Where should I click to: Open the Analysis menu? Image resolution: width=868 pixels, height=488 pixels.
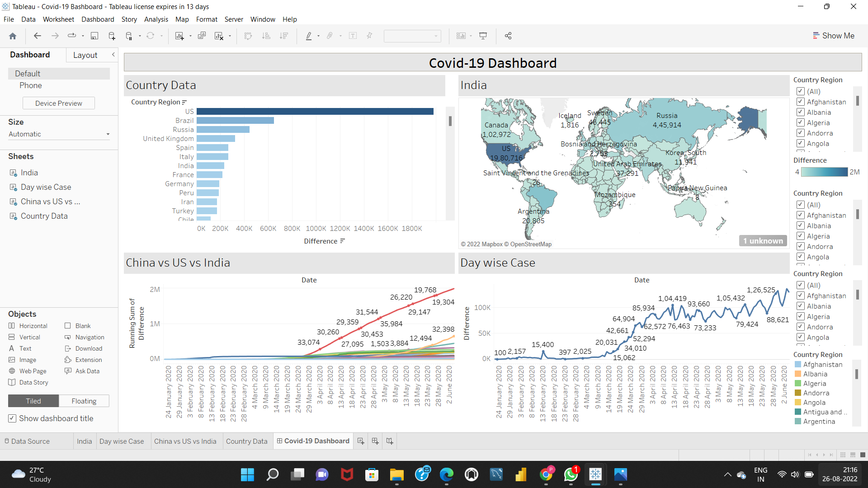coord(156,19)
